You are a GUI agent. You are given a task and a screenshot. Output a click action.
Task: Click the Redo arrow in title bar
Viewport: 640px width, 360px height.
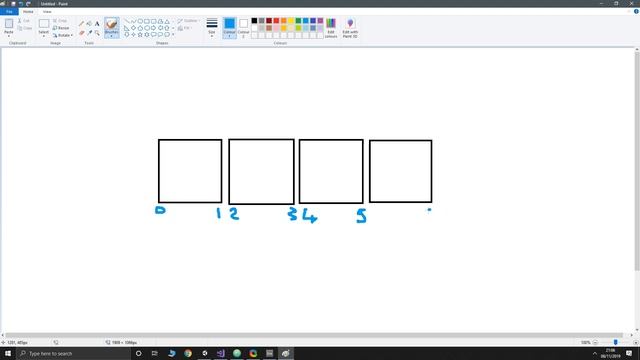[x=29, y=4]
